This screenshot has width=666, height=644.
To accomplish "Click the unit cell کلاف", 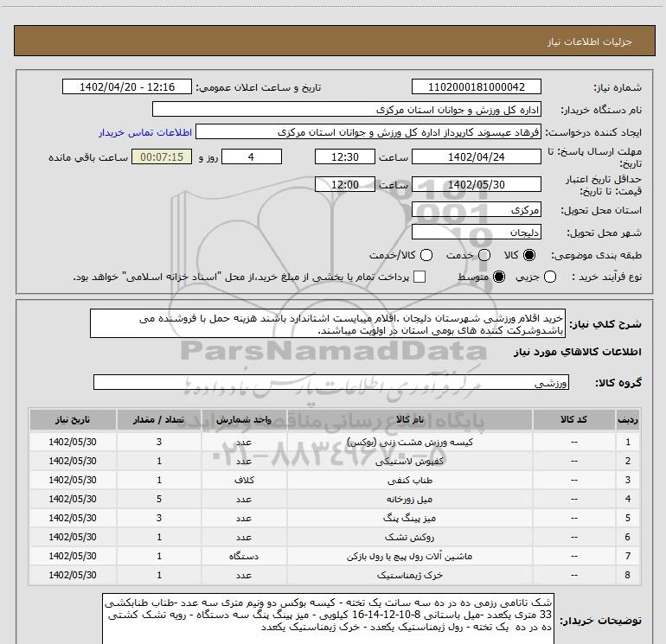I will tap(244, 480).
